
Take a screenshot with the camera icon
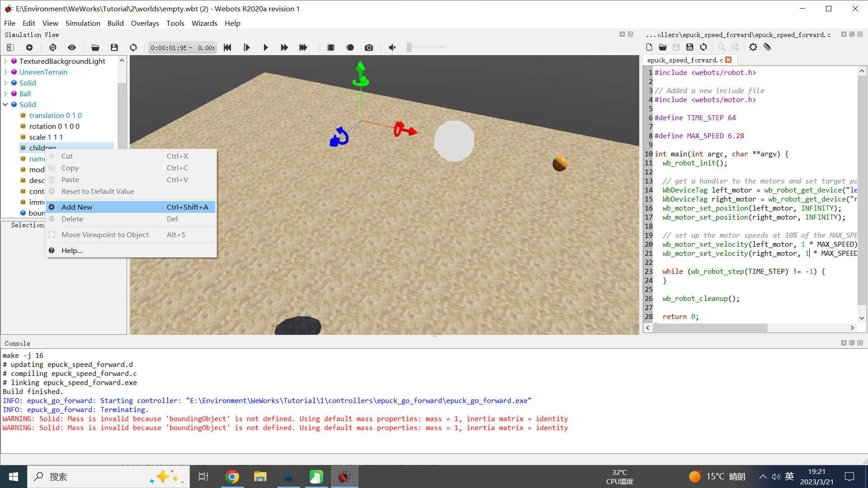[x=369, y=47]
